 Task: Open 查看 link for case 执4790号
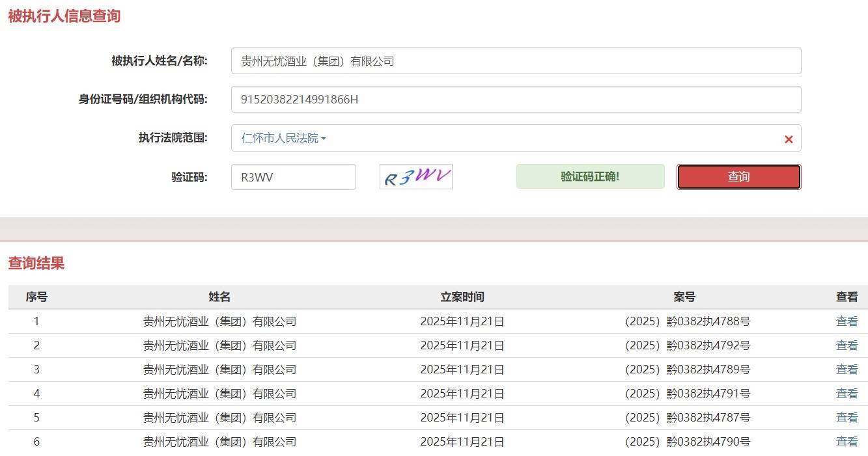click(x=847, y=442)
